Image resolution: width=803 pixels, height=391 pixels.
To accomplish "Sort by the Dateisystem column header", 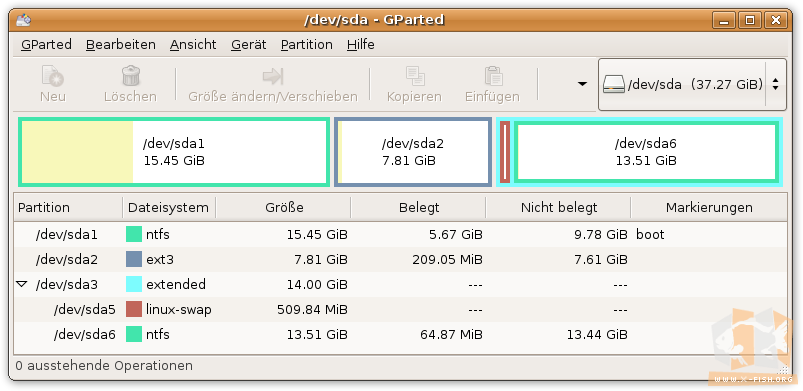I will 169,208.
